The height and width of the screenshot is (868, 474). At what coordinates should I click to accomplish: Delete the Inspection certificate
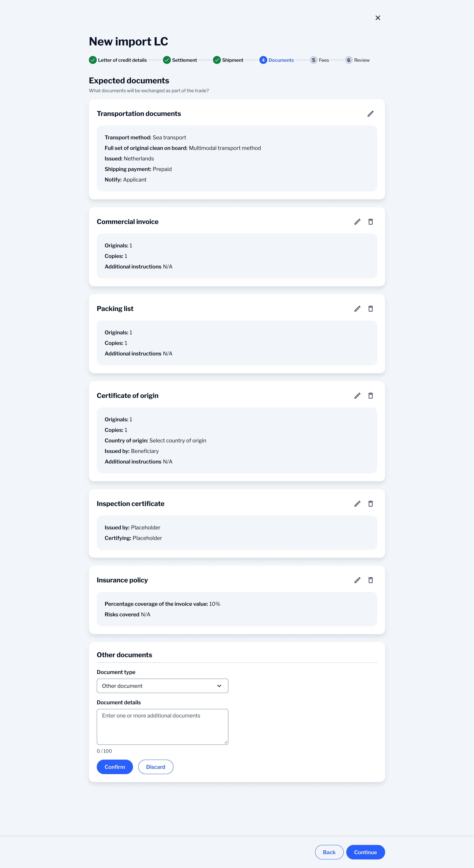tap(371, 503)
